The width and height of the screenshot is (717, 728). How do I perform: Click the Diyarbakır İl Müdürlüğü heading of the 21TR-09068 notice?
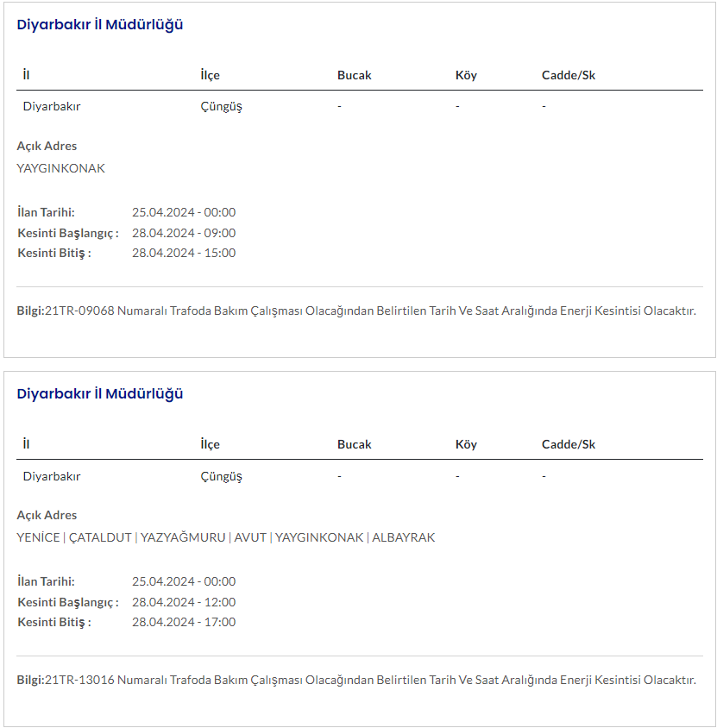[100, 25]
